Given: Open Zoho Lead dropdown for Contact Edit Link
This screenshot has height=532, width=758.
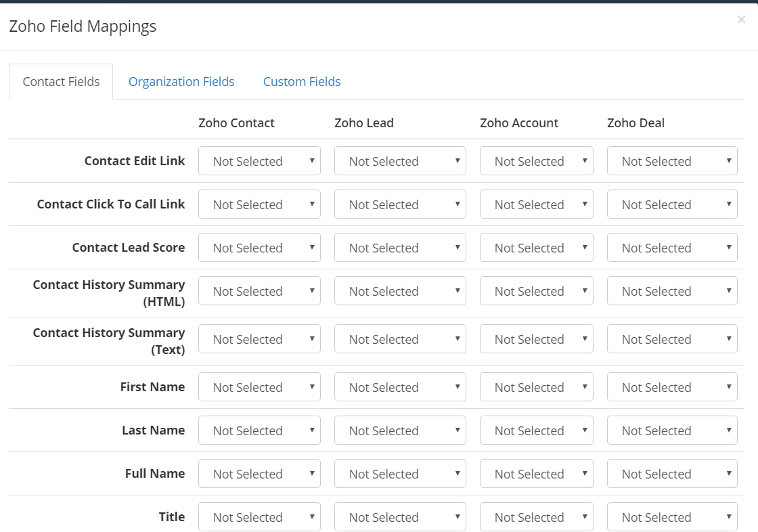Looking at the screenshot, I should [x=400, y=161].
